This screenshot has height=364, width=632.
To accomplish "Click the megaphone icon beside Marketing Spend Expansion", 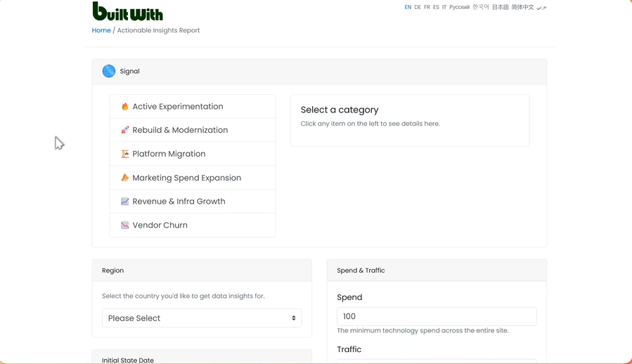I will click(125, 178).
